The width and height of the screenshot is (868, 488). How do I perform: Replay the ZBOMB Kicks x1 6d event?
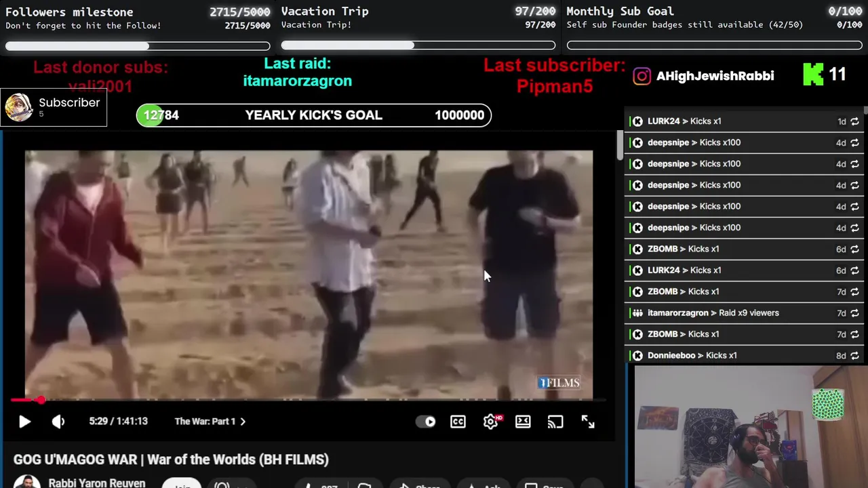point(854,249)
